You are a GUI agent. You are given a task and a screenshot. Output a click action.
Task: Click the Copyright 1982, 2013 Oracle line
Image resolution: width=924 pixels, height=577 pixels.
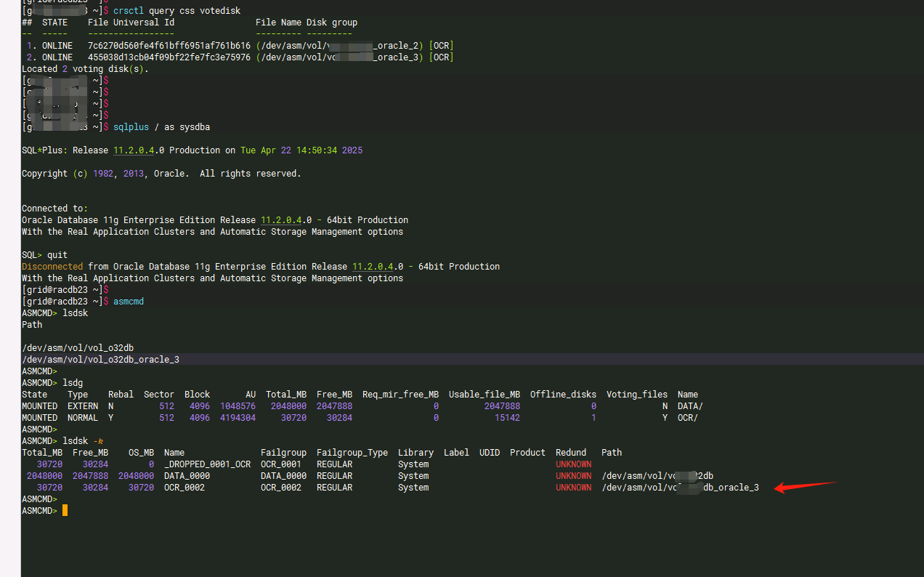pyautogui.click(x=161, y=174)
